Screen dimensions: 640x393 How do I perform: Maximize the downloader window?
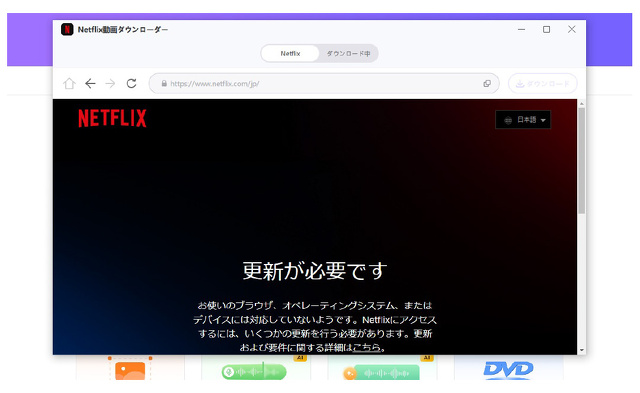click(x=547, y=29)
